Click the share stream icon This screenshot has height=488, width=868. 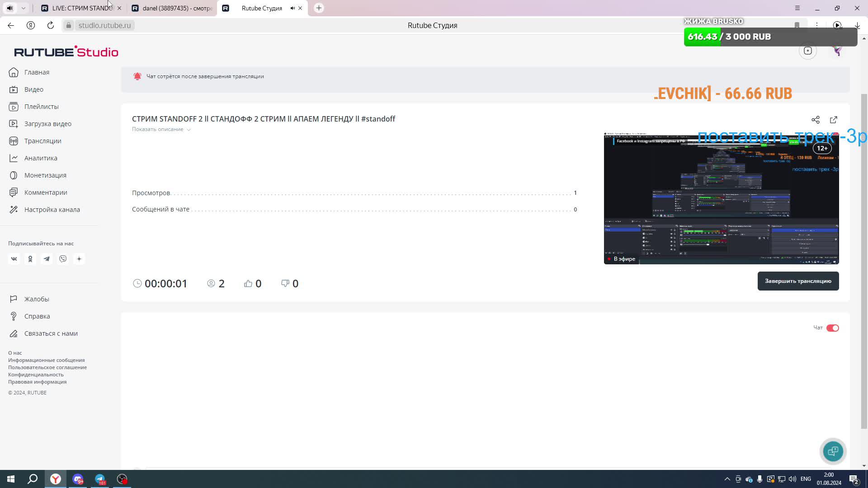click(x=816, y=120)
